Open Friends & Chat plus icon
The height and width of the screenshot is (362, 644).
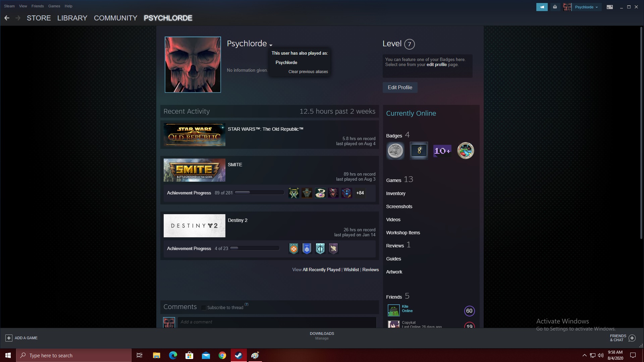[632, 338]
